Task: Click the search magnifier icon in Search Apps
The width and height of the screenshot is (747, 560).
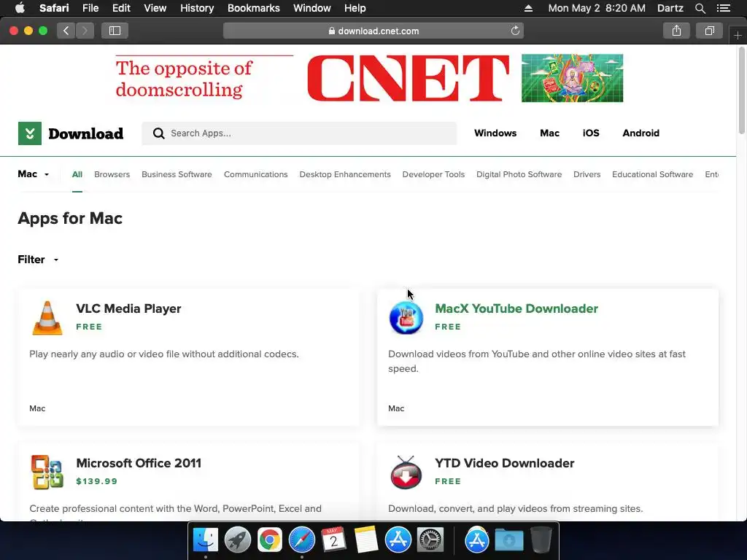Action: (158, 133)
